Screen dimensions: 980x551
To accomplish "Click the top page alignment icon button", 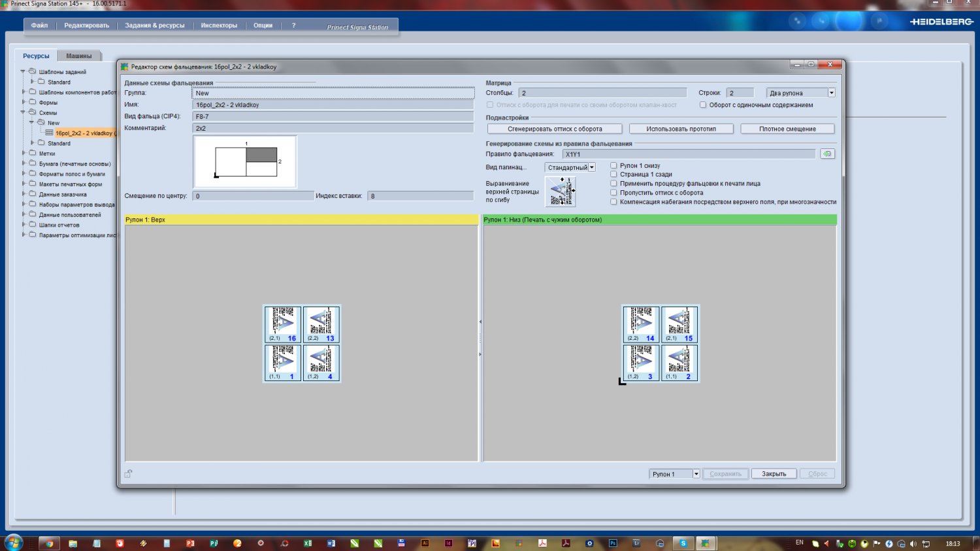I will click(560, 192).
